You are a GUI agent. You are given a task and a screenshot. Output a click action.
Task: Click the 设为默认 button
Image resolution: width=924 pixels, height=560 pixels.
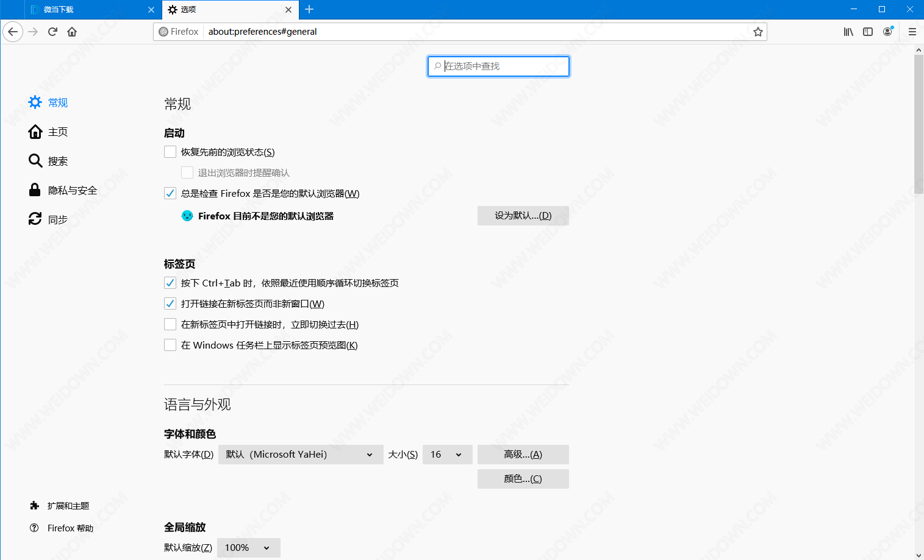point(523,216)
